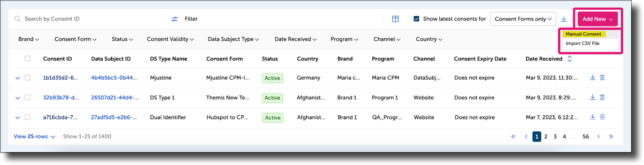Viewport: 644px width, 165px height.
Task: Click the Filter button label
Action: coord(191,19)
